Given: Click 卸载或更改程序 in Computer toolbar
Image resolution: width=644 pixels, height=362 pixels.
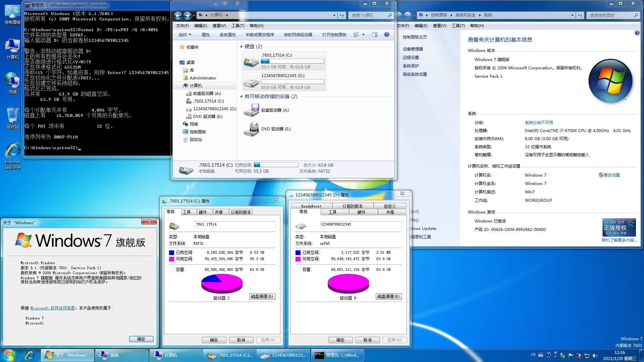Looking at the screenshot, I should [260, 35].
